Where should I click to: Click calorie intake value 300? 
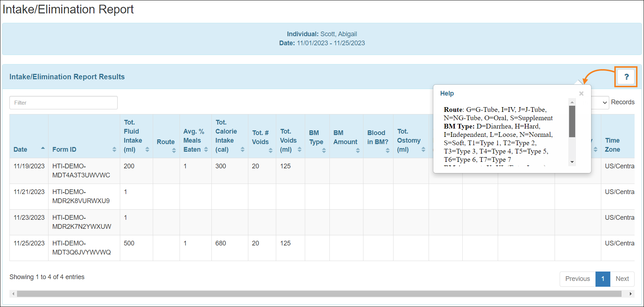click(x=220, y=166)
